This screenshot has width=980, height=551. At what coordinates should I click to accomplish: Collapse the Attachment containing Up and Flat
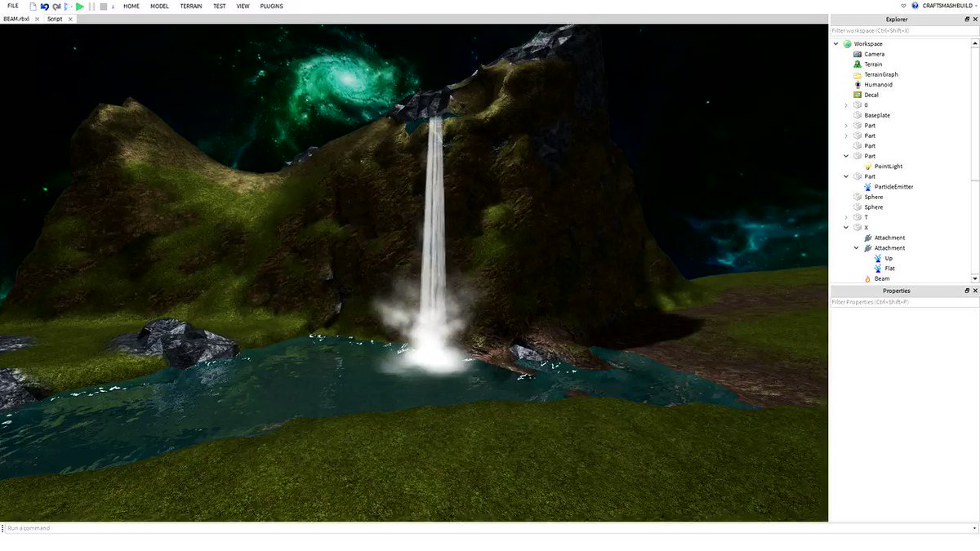tap(857, 248)
